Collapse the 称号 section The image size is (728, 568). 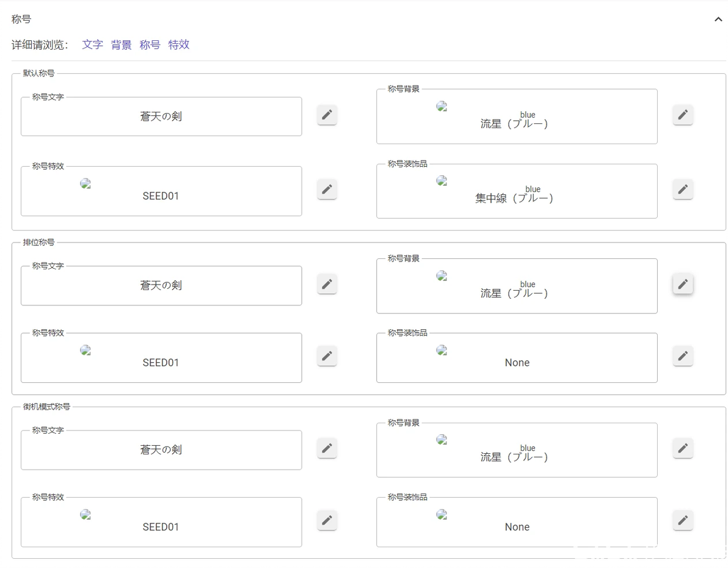point(718,20)
